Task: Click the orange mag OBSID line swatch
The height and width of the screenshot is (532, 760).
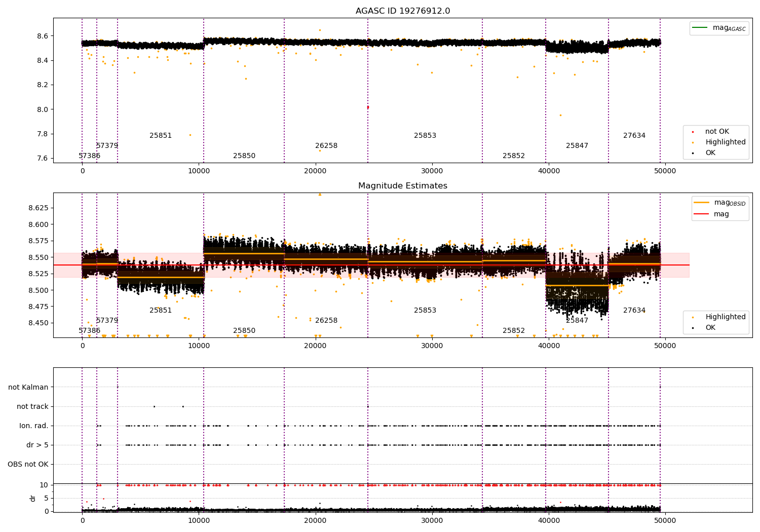Action: (702, 203)
